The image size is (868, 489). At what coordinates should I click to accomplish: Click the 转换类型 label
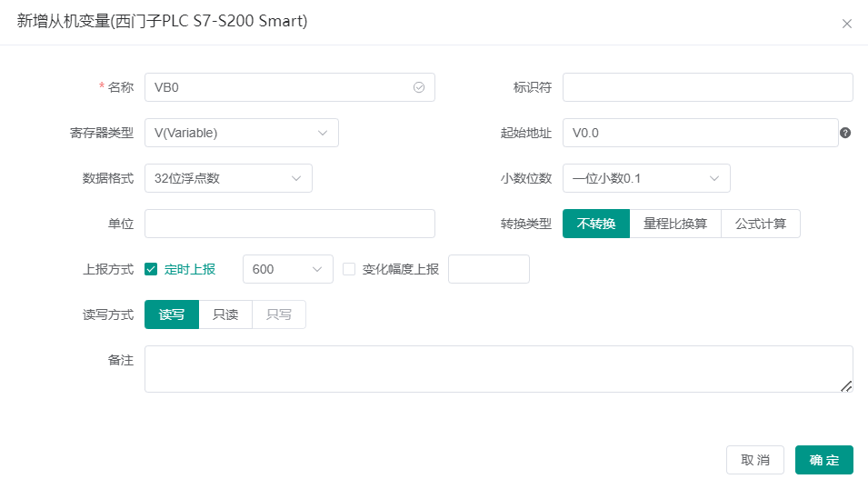coord(526,224)
